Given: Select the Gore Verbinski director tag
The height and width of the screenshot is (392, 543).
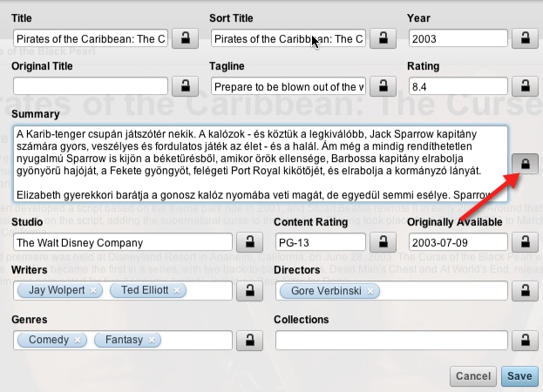Looking at the screenshot, I should (326, 291).
